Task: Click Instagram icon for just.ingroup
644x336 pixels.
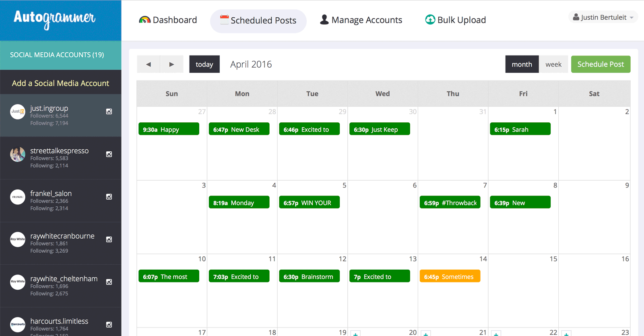Action: point(109,111)
